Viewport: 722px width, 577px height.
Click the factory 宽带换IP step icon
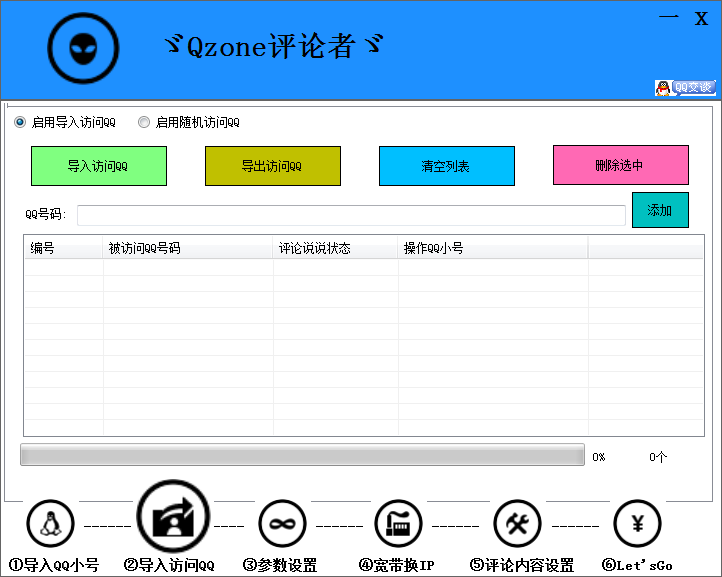click(x=398, y=524)
